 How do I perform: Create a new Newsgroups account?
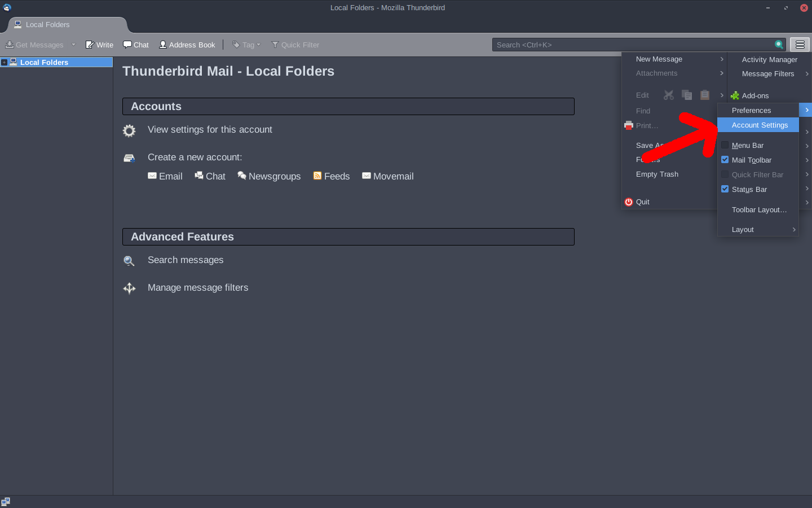[269, 176]
